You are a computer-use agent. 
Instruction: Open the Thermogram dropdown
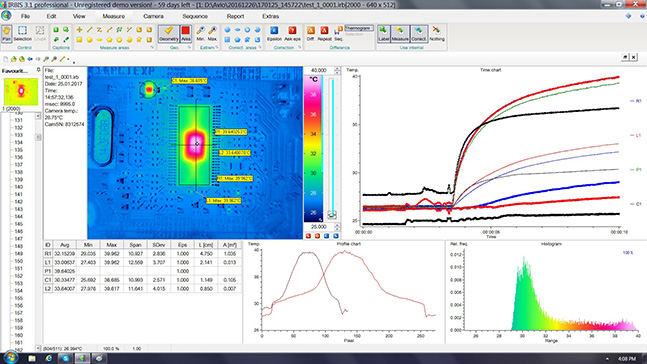click(359, 28)
